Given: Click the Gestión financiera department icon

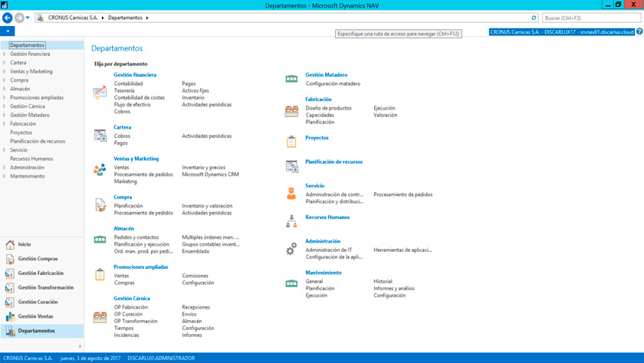Looking at the screenshot, I should point(100,93).
